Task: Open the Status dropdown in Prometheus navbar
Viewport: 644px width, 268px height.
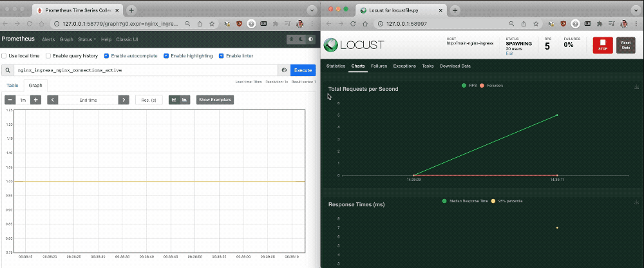Action: coord(87,39)
